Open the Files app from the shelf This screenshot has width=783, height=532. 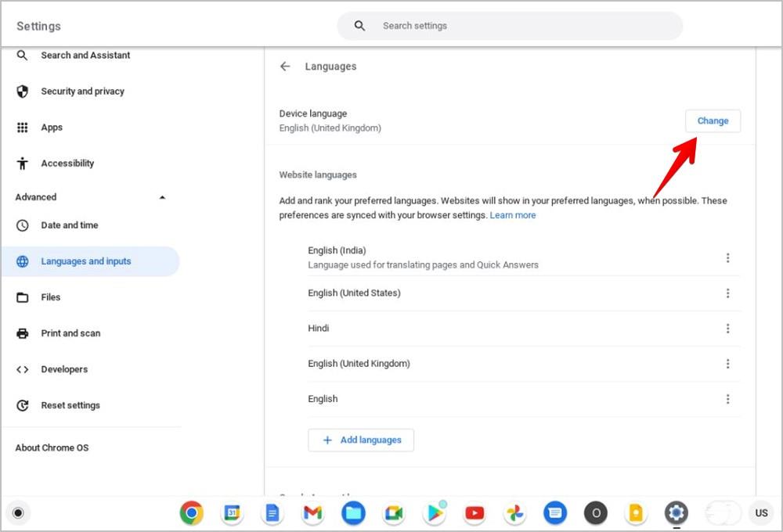(353, 513)
